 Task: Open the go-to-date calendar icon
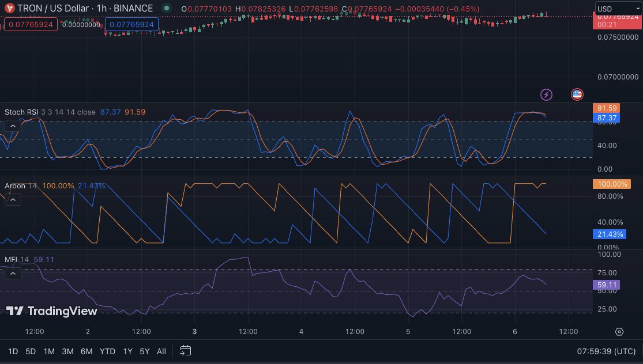(x=185, y=351)
